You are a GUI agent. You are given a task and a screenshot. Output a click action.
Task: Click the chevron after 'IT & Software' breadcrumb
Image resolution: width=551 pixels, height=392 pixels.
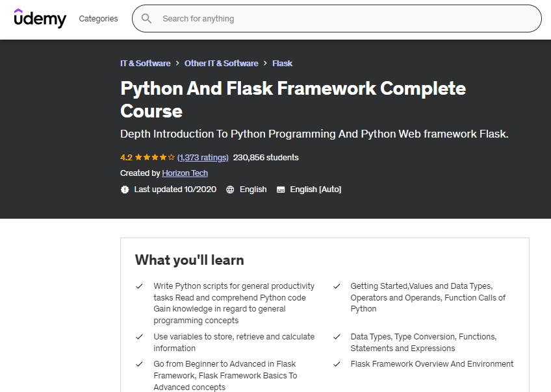177,64
